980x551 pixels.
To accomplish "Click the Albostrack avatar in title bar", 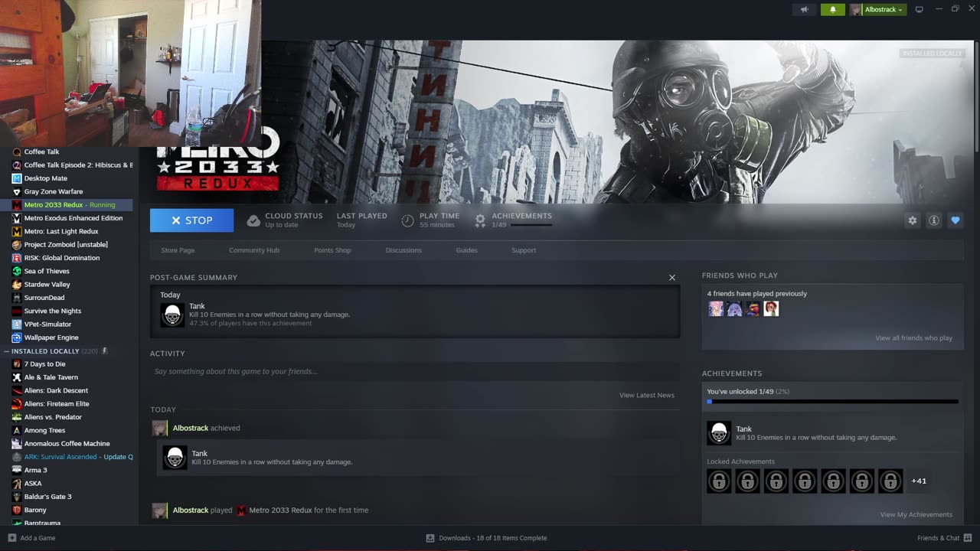I will (x=855, y=10).
